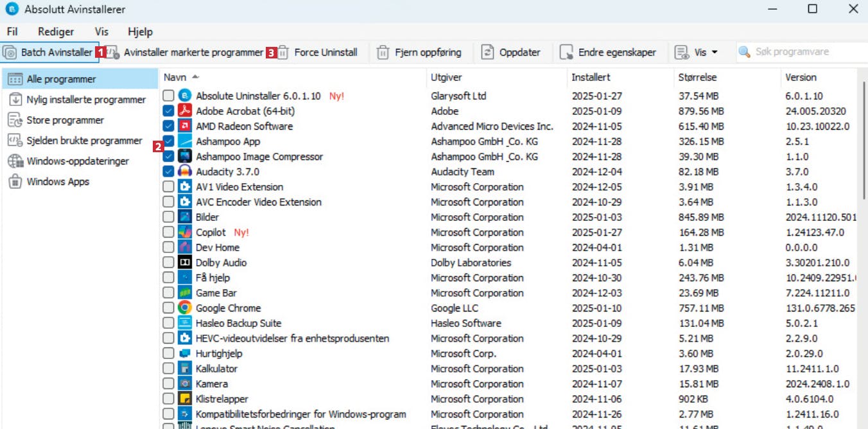Open the Fil menu
This screenshot has height=429, width=868.
click(12, 31)
